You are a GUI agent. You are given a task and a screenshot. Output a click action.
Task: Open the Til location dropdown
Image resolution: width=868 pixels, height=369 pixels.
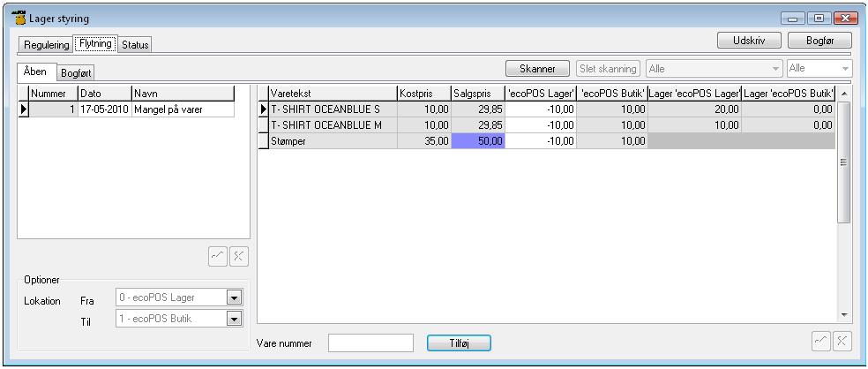click(234, 320)
